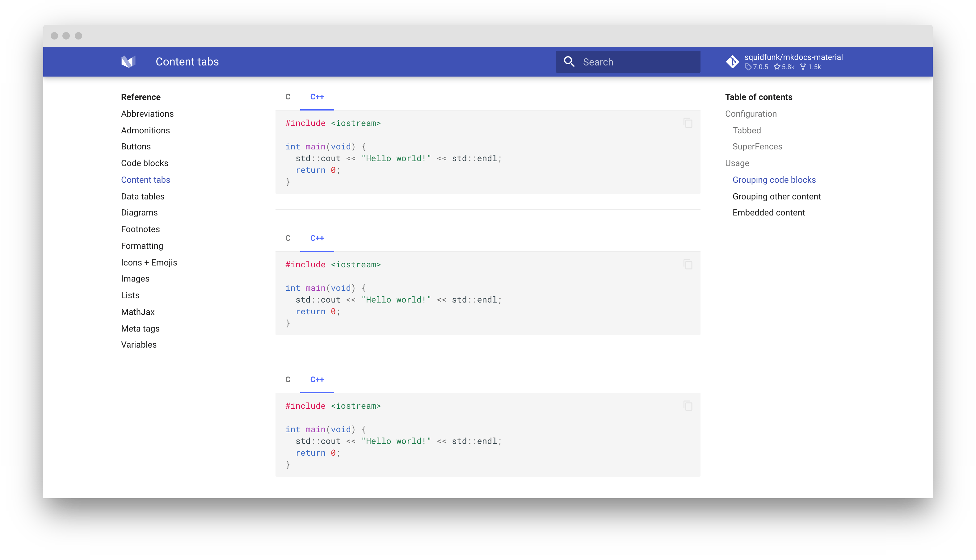Open the Icons + Emojis page
The height and width of the screenshot is (560, 976).
point(149,262)
